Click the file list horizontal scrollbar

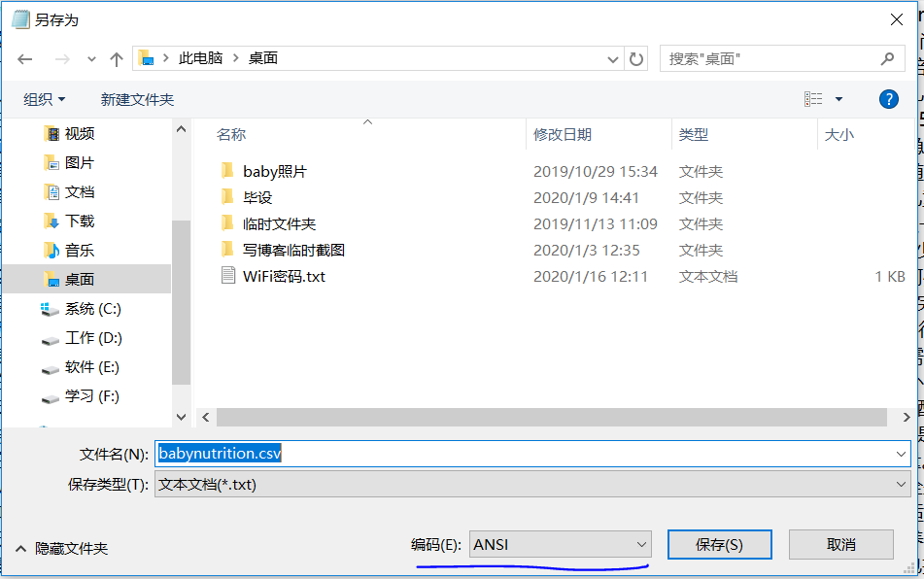pos(552,417)
